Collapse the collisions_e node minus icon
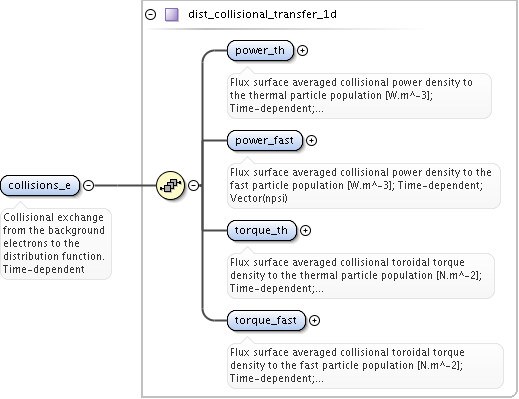This screenshot has height=399, width=519. 88,185
